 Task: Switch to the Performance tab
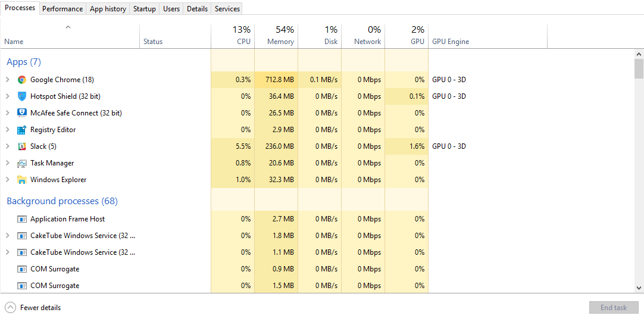tap(63, 8)
